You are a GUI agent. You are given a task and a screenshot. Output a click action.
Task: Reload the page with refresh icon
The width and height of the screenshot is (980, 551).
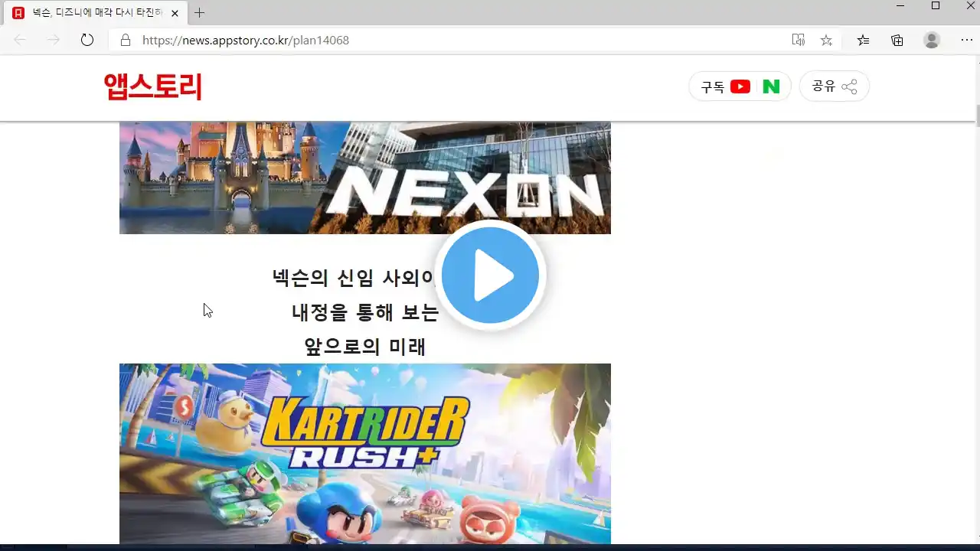87,40
